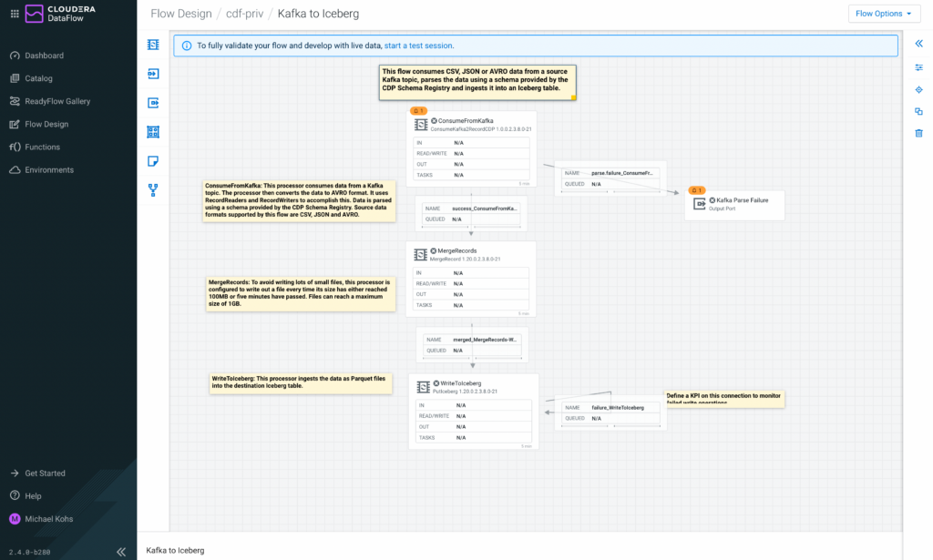Viewport: 933px width, 560px height.
Task: Click the Cloudera DataFlow logo
Action: (57, 14)
